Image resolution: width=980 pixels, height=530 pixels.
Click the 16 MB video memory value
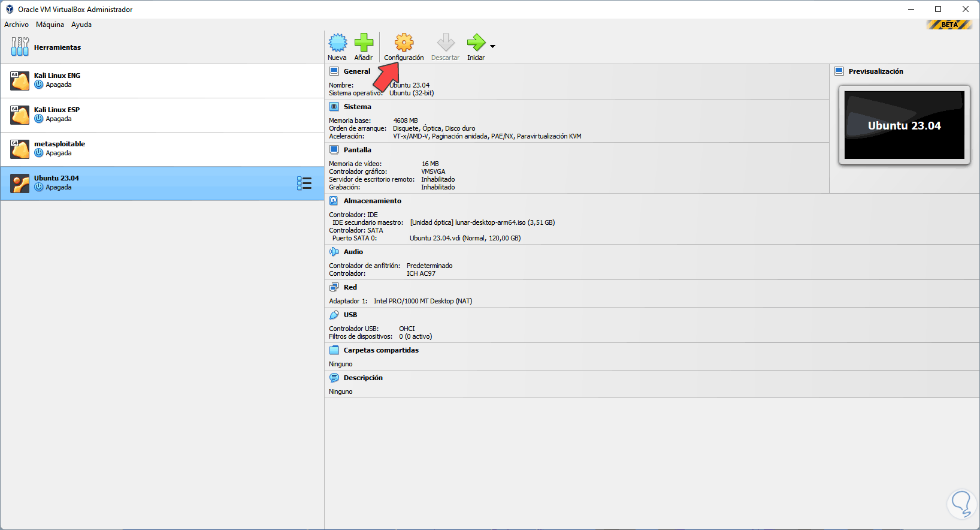point(430,164)
